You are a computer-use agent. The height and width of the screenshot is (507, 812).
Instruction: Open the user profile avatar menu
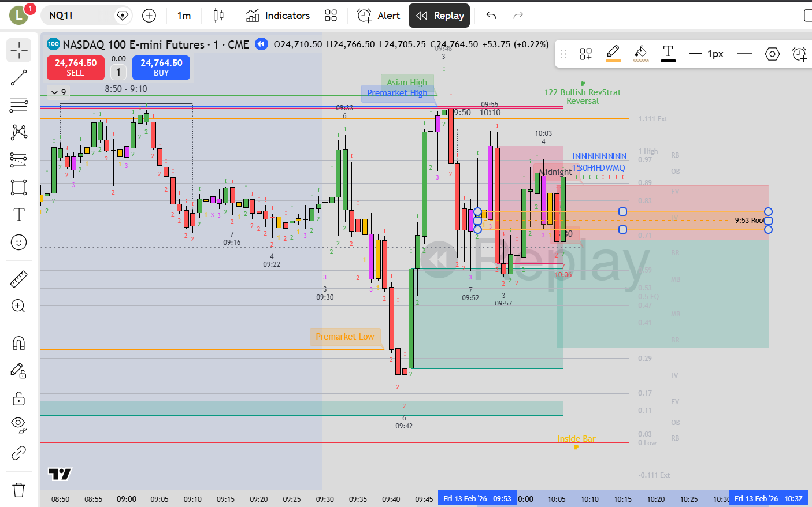[19, 16]
